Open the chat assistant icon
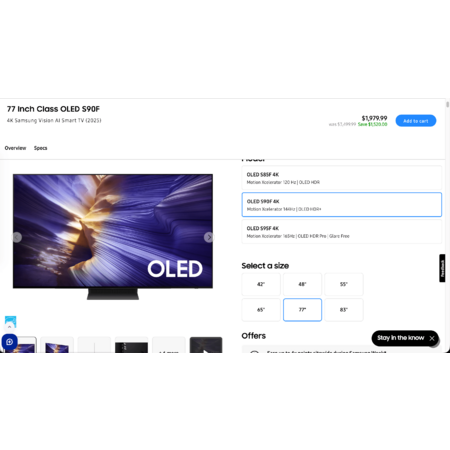The width and height of the screenshot is (450, 450). tap(9, 342)
